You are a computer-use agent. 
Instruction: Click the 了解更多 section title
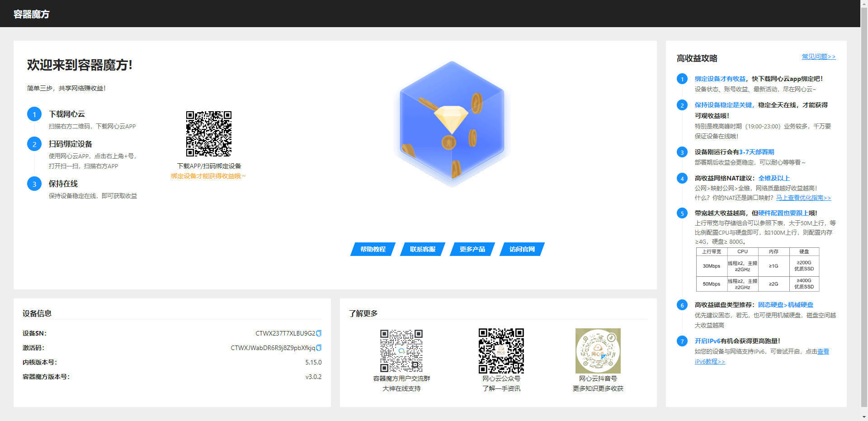pos(363,313)
